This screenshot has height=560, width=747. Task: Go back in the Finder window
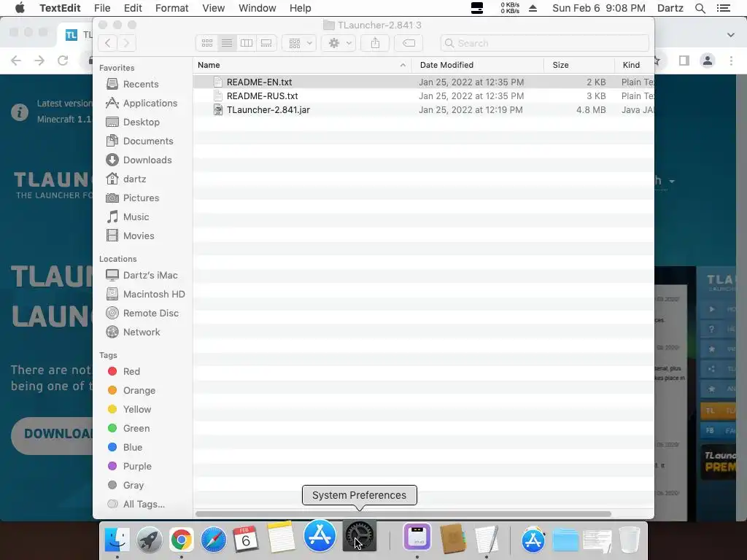click(x=108, y=43)
